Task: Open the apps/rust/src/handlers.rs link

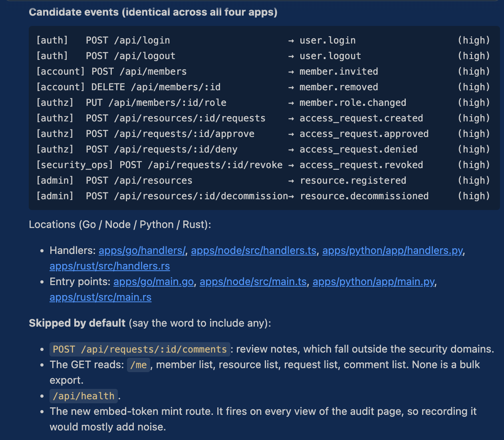Action: click(x=110, y=266)
